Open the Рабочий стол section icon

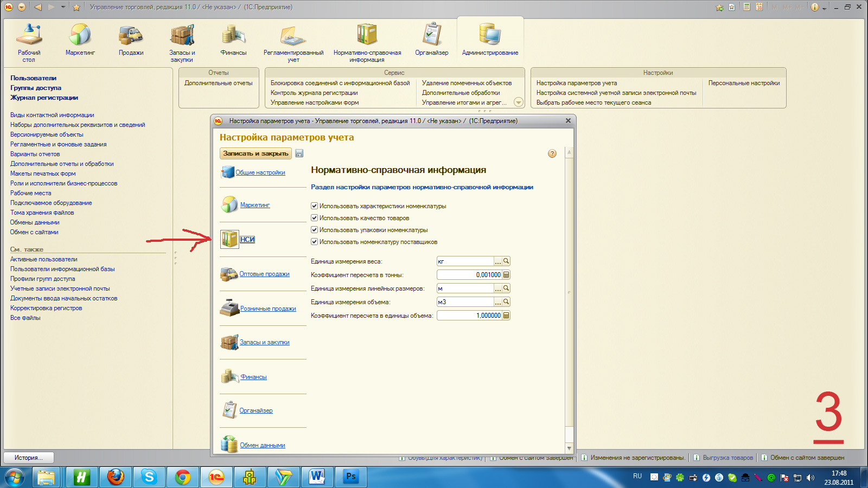pyautogui.click(x=29, y=35)
